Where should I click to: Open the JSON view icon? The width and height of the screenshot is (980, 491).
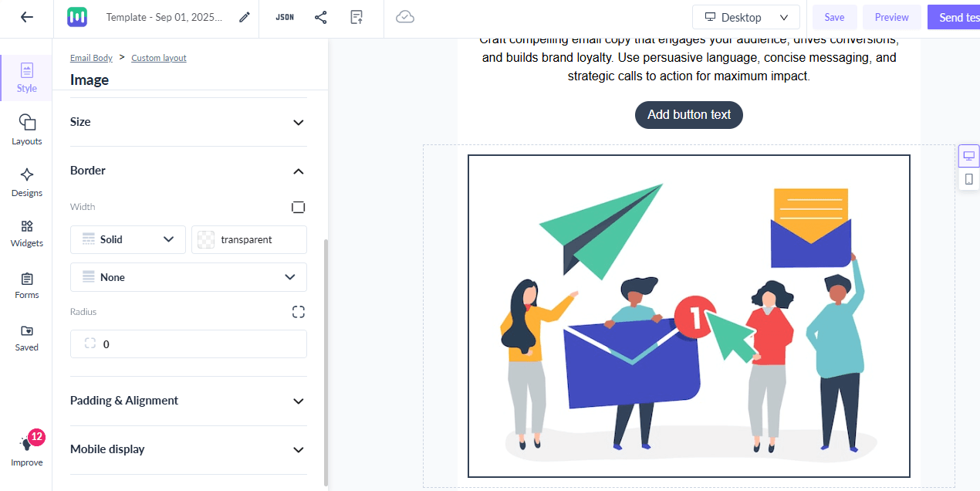point(285,17)
